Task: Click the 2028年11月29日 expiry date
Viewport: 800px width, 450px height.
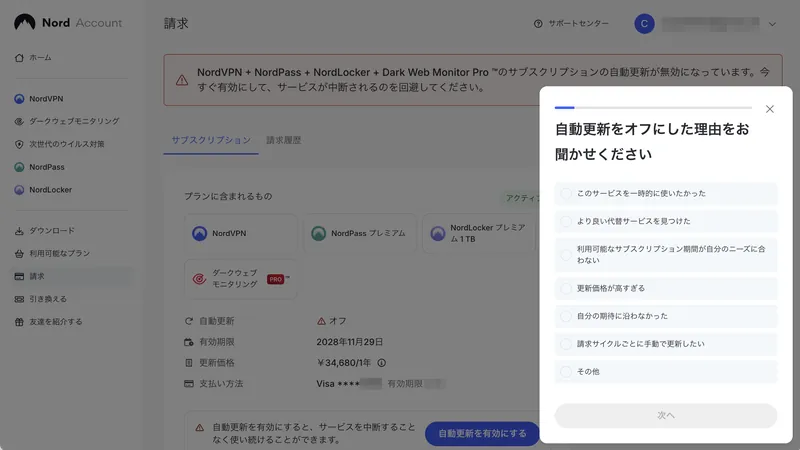Action: click(349, 342)
